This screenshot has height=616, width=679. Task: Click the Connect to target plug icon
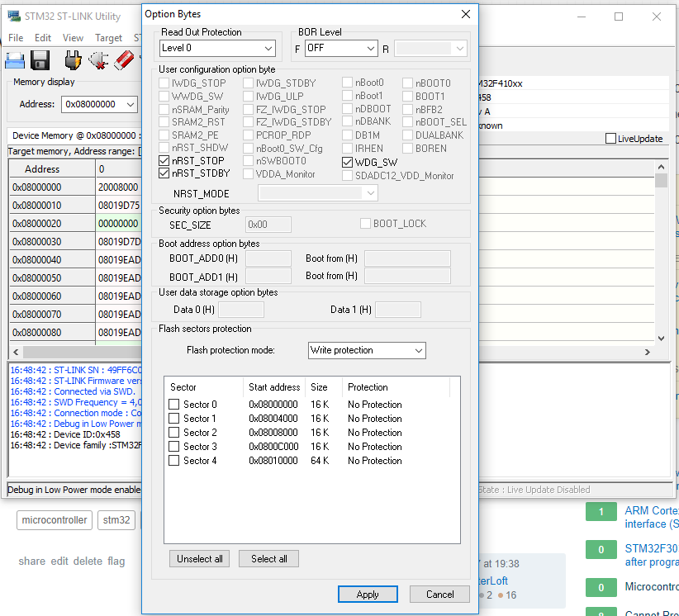pyautogui.click(x=73, y=60)
